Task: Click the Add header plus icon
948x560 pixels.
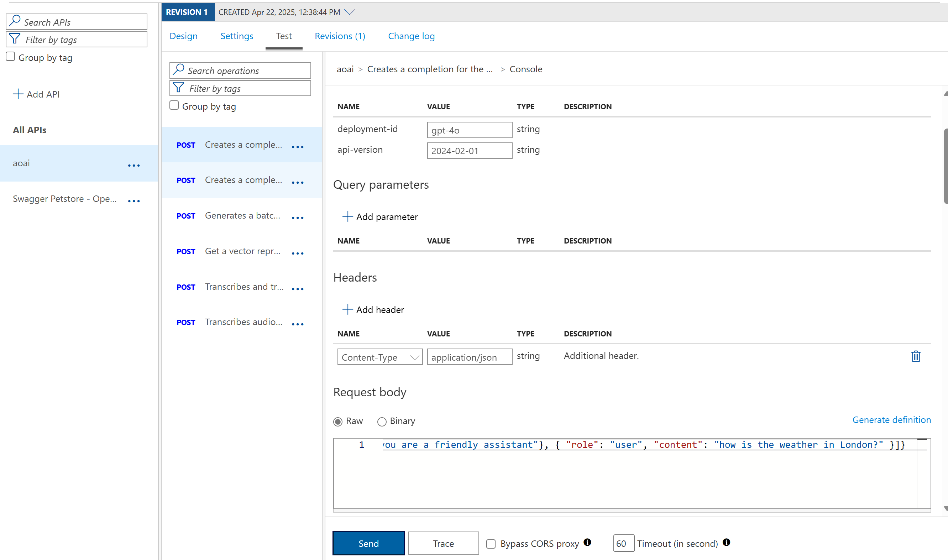Action: [x=347, y=309]
